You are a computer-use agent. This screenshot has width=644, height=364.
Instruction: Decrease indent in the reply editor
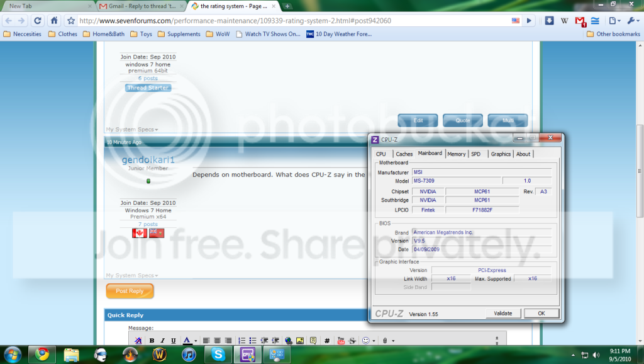pos(264,341)
